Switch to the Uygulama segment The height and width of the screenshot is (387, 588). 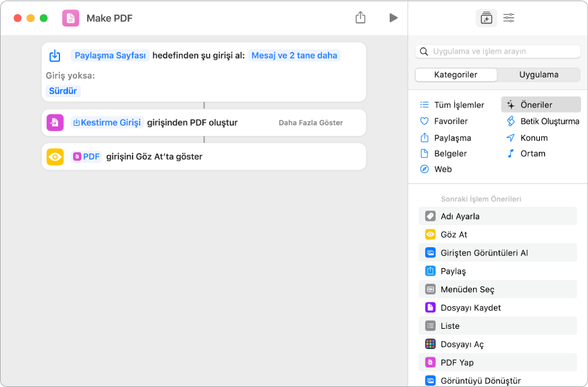(539, 75)
